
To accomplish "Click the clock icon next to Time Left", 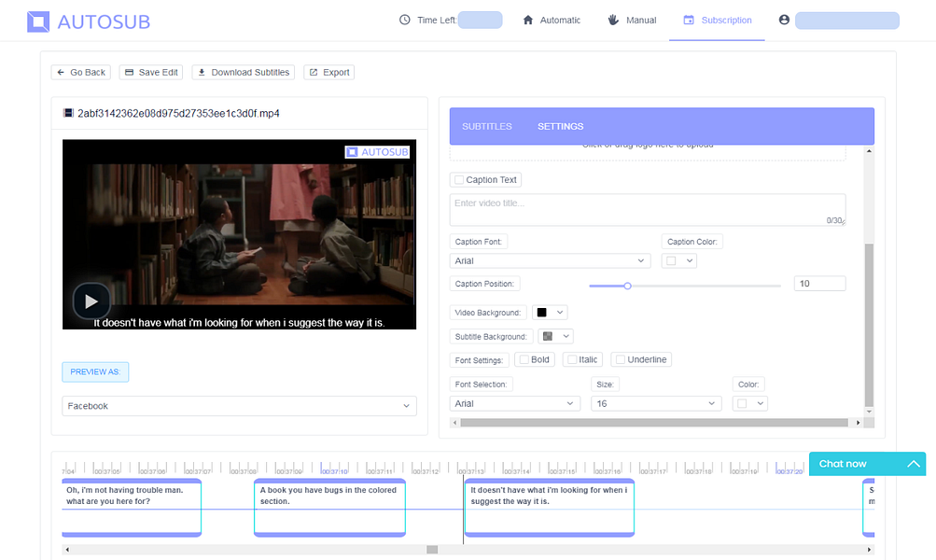I will click(x=403, y=19).
